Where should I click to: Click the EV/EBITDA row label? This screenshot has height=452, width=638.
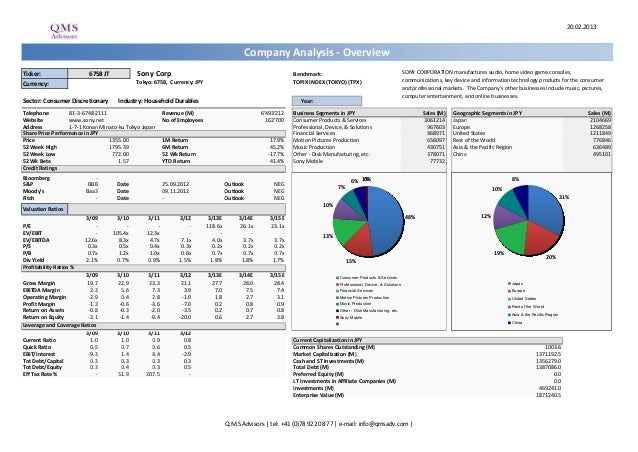click(36, 240)
